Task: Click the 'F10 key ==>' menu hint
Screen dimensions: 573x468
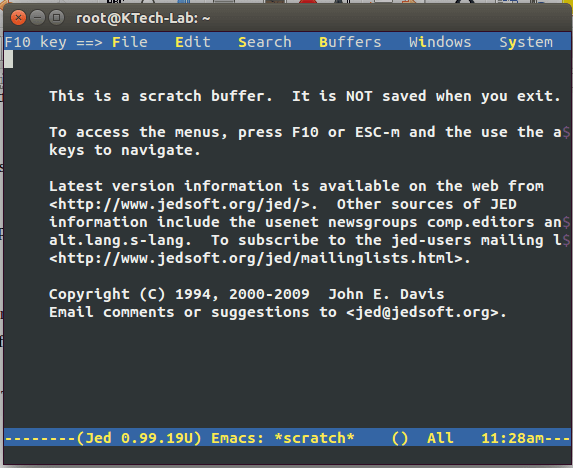Action: pyautogui.click(x=54, y=42)
